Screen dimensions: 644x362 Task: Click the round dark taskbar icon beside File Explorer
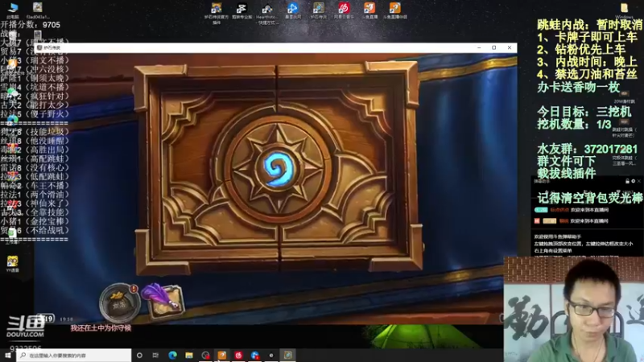[205, 355]
